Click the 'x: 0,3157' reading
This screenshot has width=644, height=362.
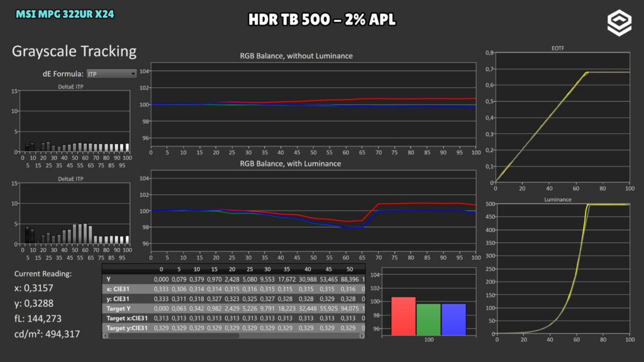pos(34,288)
